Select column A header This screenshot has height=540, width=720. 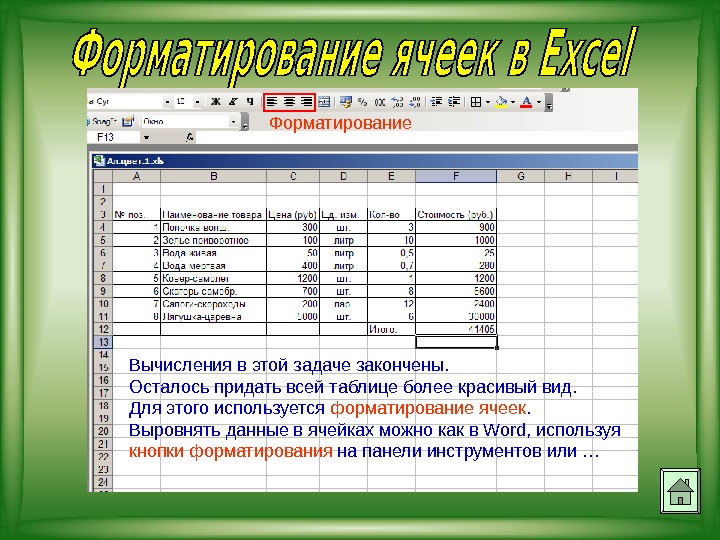click(x=136, y=176)
